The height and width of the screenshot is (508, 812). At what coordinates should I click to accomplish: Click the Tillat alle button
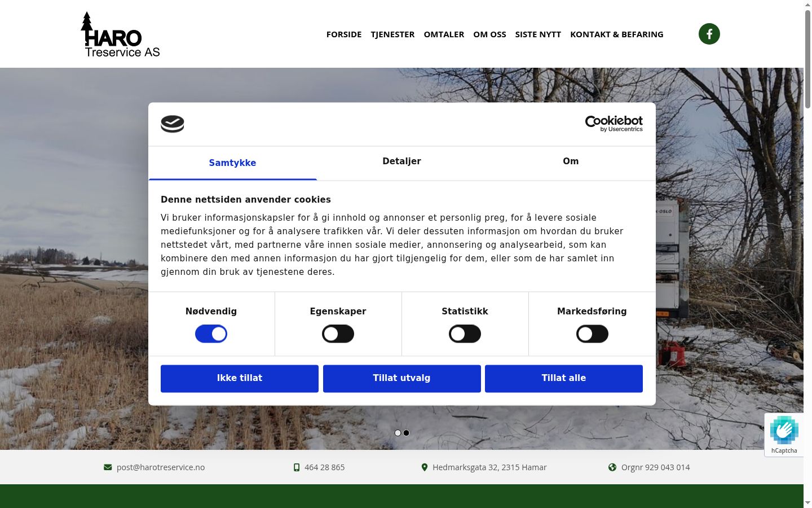click(x=564, y=378)
